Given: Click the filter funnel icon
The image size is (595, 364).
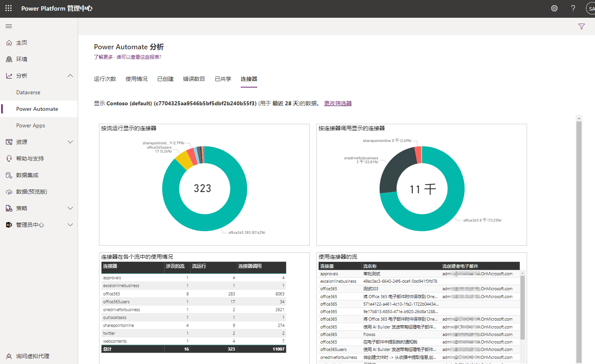Looking at the screenshot, I should tap(581, 26).
